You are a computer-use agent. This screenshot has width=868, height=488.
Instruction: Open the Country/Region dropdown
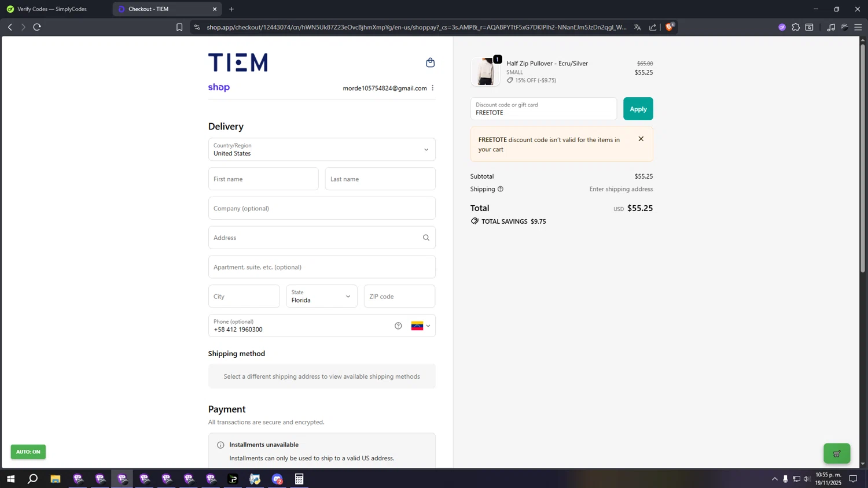click(x=322, y=149)
